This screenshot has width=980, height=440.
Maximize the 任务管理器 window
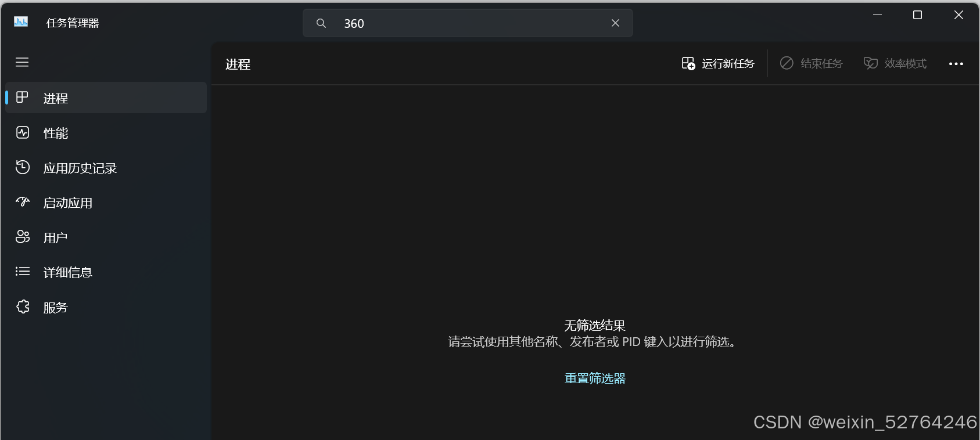pos(918,15)
